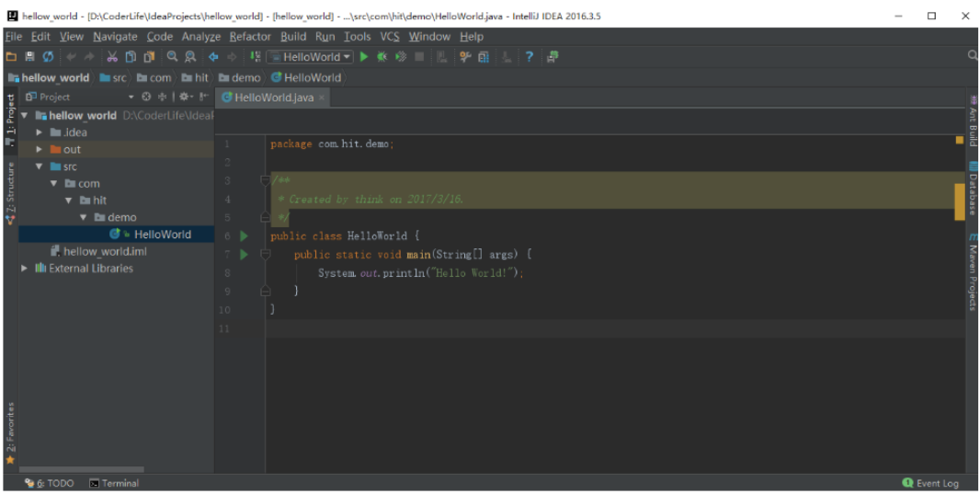Click the Redo arrow toolbar icon
The height and width of the screenshot is (494, 980).
pyautogui.click(x=89, y=57)
